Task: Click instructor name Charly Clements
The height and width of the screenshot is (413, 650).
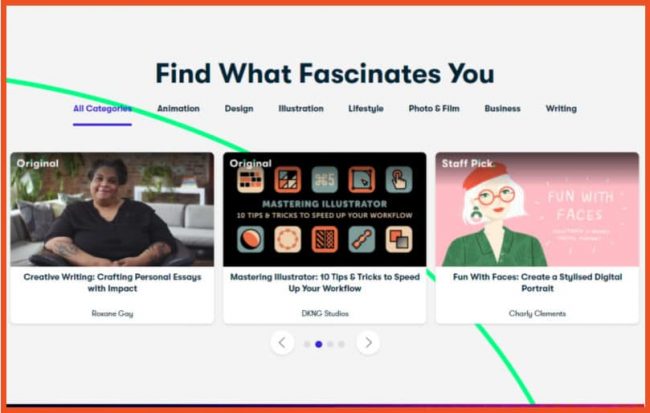Action: 537,313
